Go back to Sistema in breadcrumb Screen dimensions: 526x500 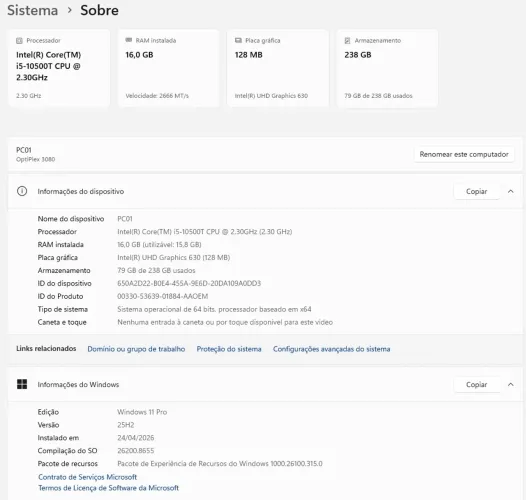click(33, 10)
